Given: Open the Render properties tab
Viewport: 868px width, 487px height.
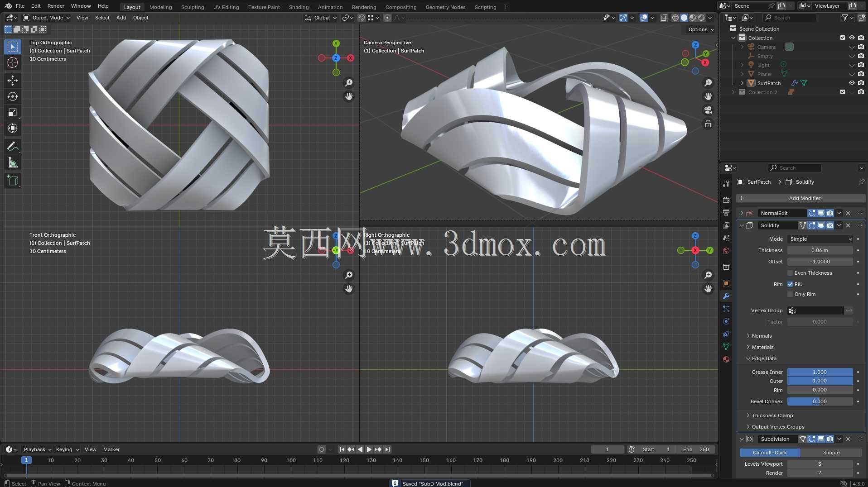Looking at the screenshot, I should click(726, 200).
